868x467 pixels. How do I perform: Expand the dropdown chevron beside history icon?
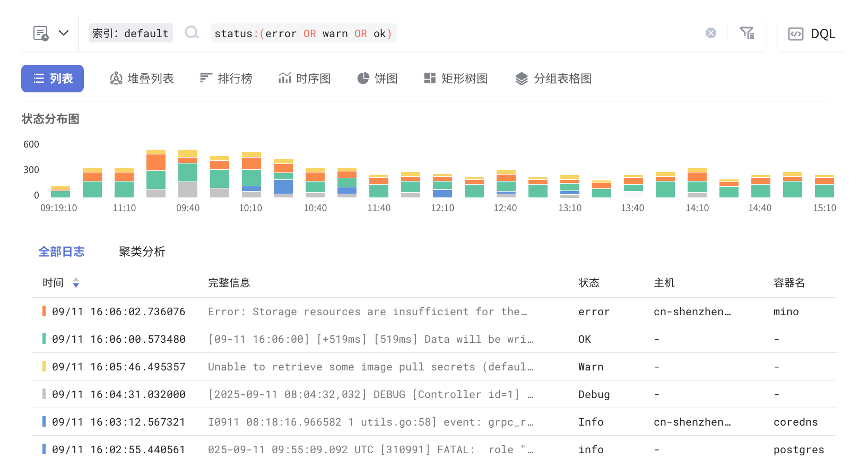(64, 33)
